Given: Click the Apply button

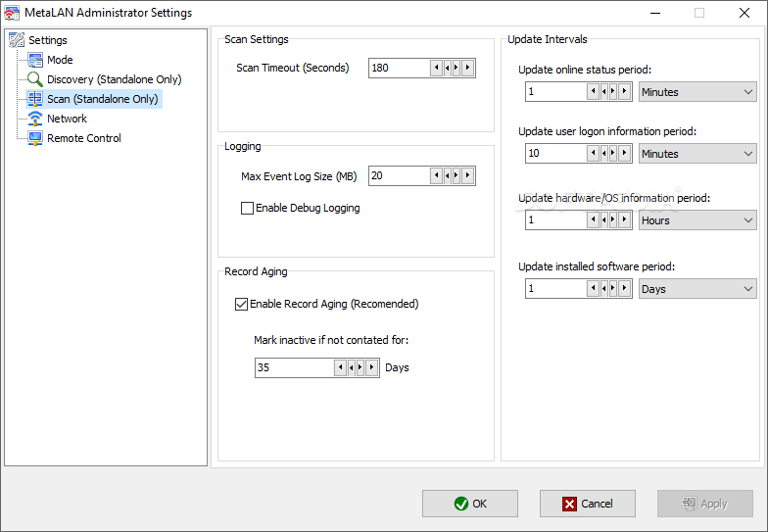Looking at the screenshot, I should 705,504.
